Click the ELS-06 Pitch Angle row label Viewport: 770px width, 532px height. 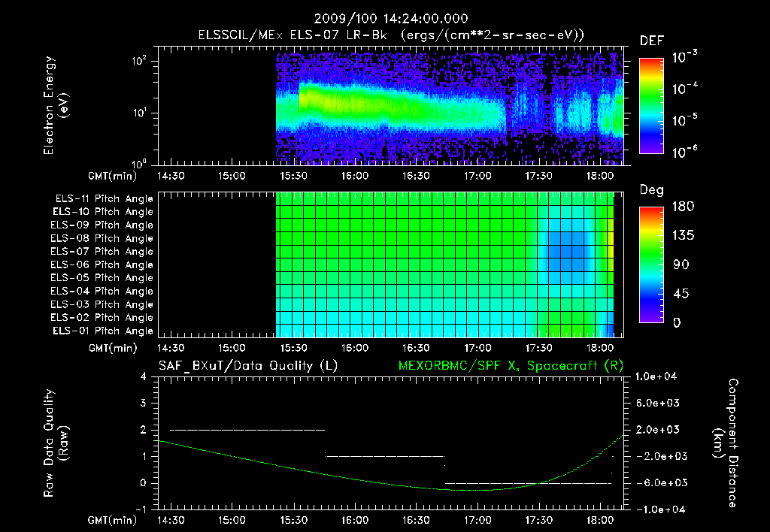[102, 264]
